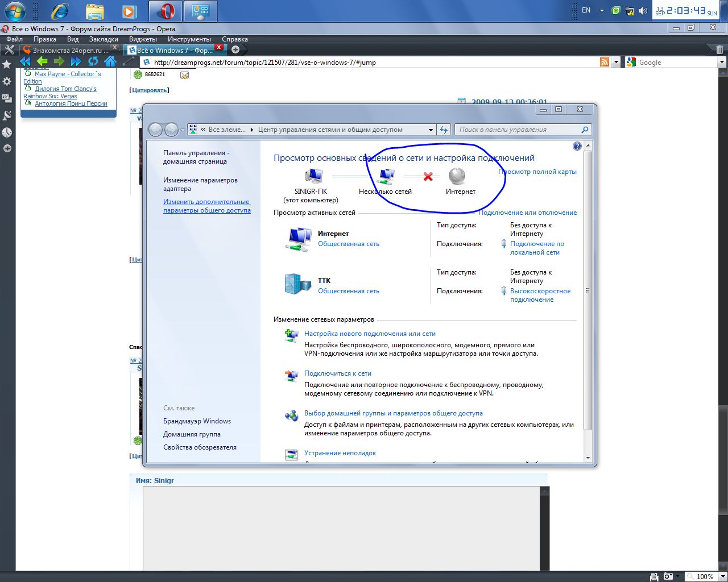
Task: Click Настройка нового подключения или сети
Action: point(370,334)
